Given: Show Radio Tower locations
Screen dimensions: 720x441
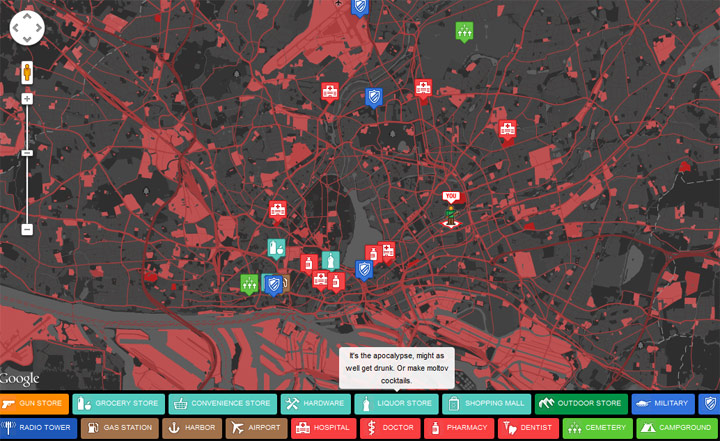Looking at the screenshot, I should [37, 428].
